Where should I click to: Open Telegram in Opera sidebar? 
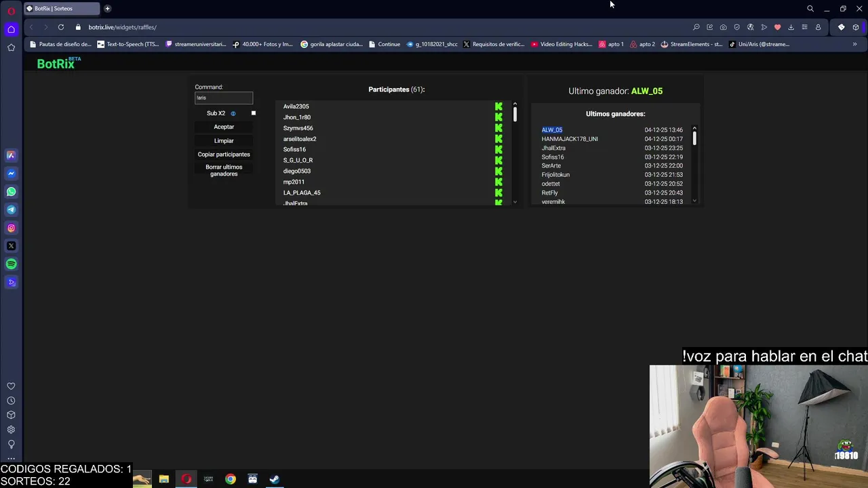coord(11,210)
